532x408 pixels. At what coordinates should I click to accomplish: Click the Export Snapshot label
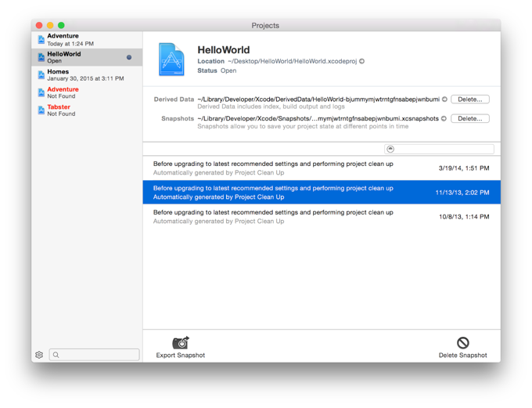[181, 355]
